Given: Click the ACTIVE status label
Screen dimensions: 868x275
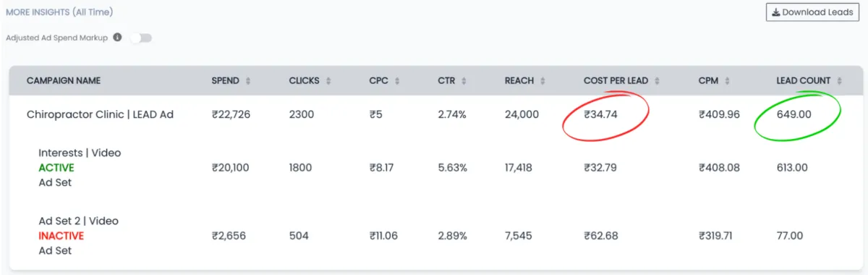Looking at the screenshot, I should (56, 168).
